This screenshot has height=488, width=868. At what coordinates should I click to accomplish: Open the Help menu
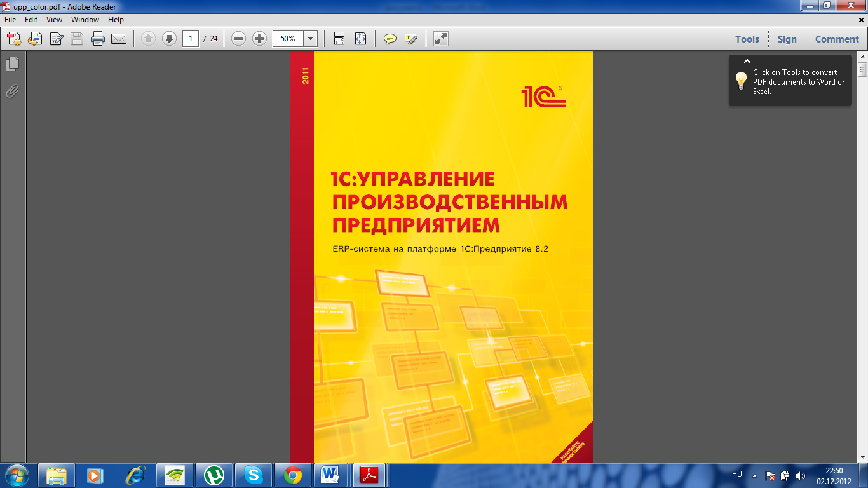coord(116,20)
